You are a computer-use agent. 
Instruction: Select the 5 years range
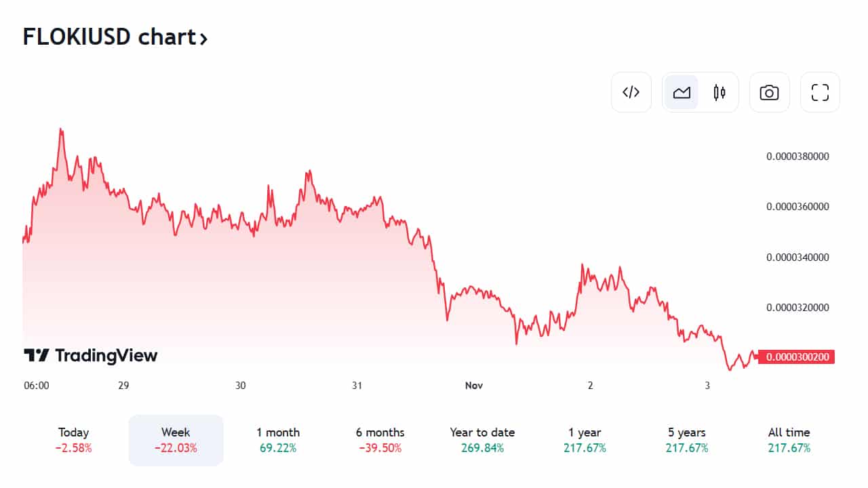click(686, 439)
